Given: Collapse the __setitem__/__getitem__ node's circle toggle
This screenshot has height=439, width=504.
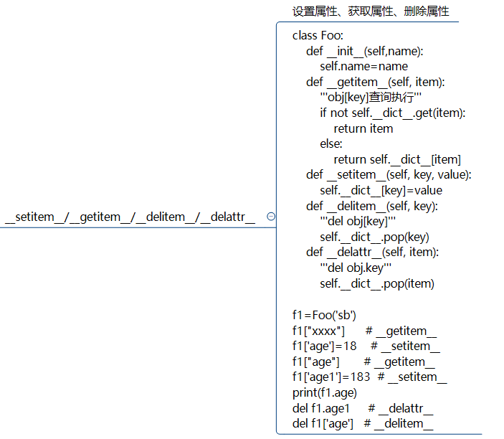Looking at the screenshot, I should pyautogui.click(x=271, y=217).
